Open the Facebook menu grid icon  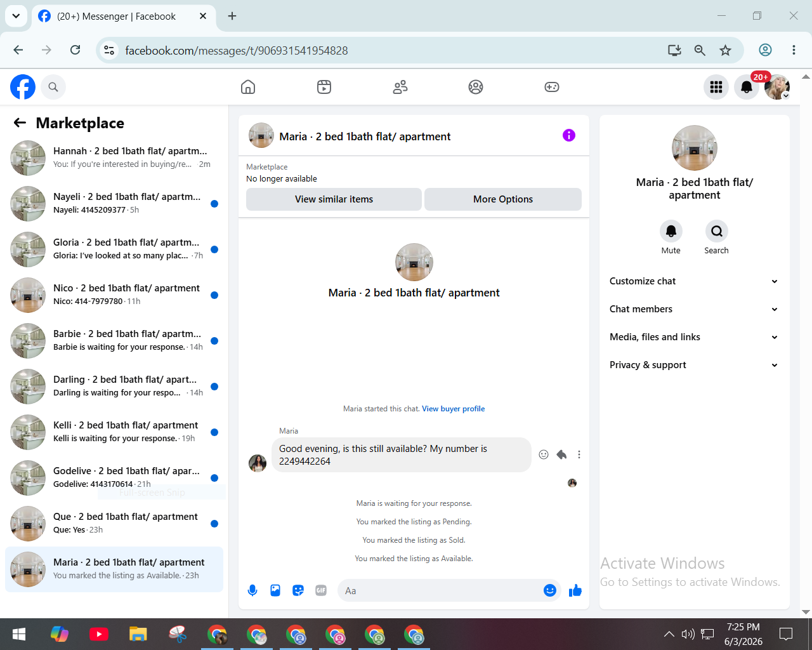pyautogui.click(x=716, y=87)
